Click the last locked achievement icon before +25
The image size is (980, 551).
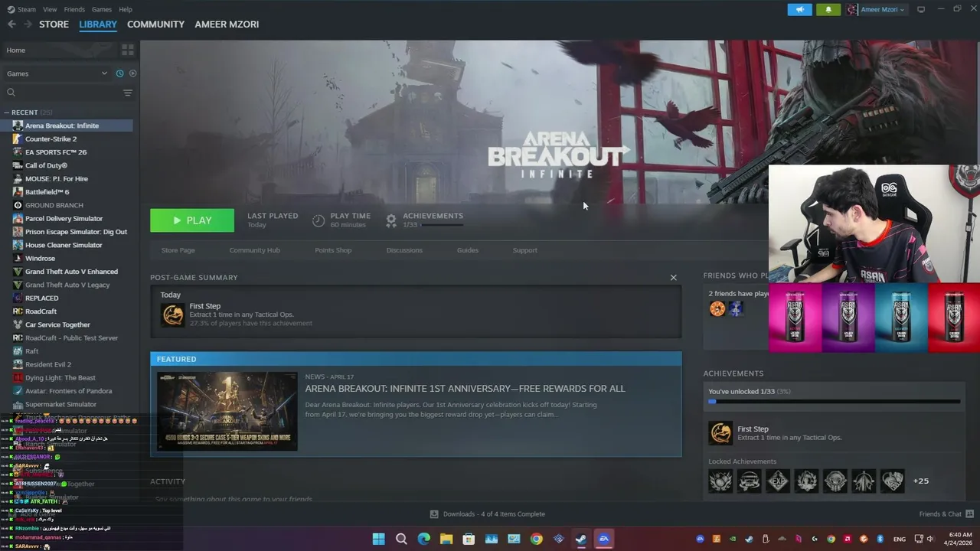click(x=892, y=481)
